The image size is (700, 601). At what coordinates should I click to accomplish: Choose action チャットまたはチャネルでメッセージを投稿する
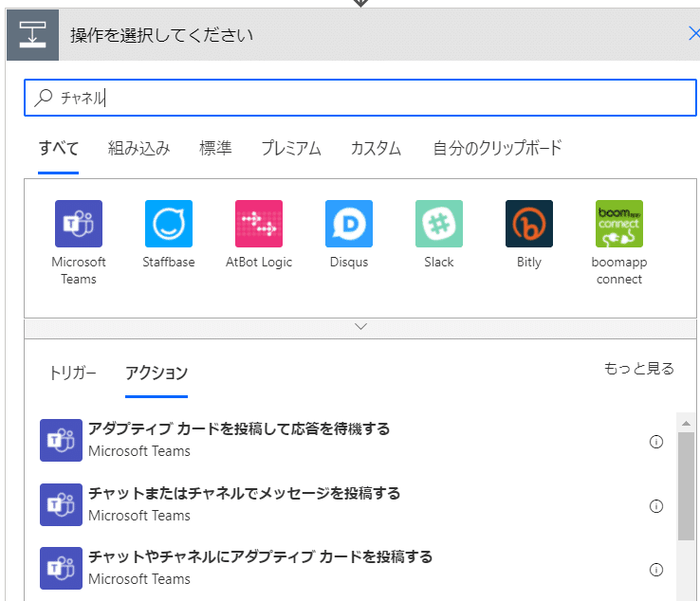pyautogui.click(x=244, y=494)
